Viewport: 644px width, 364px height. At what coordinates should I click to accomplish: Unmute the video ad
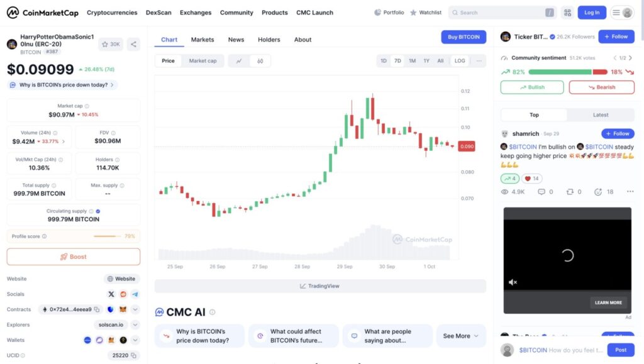pos(513,282)
